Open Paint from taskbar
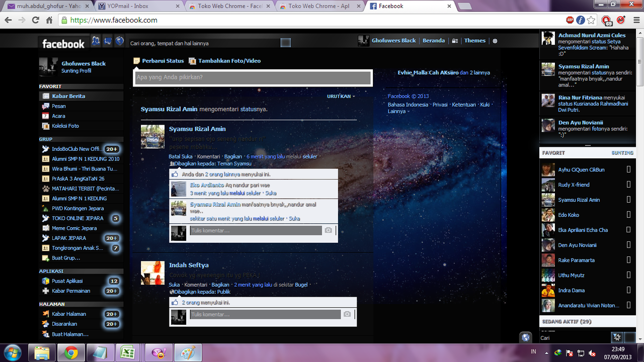The width and height of the screenshot is (644, 362). tap(188, 353)
